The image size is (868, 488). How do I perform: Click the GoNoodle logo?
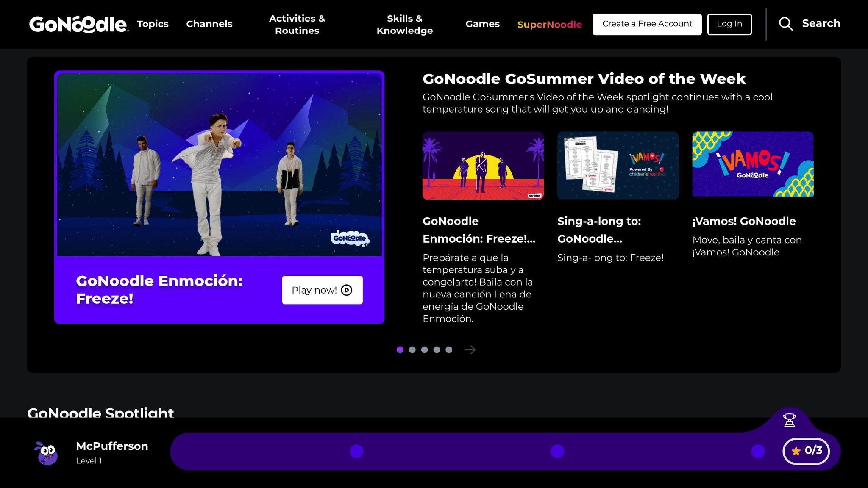click(78, 24)
